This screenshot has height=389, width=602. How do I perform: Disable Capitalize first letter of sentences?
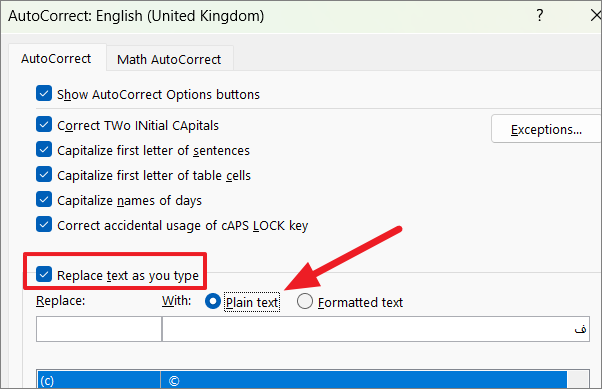(x=44, y=149)
